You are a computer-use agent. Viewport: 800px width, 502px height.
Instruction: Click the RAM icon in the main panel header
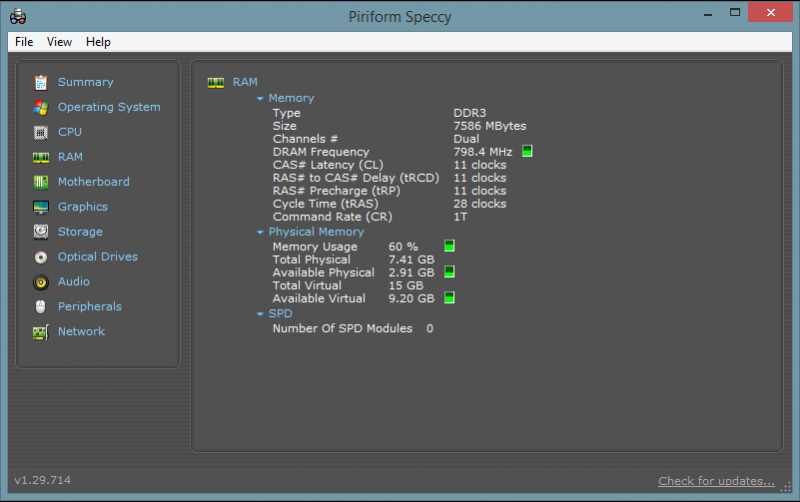[216, 83]
